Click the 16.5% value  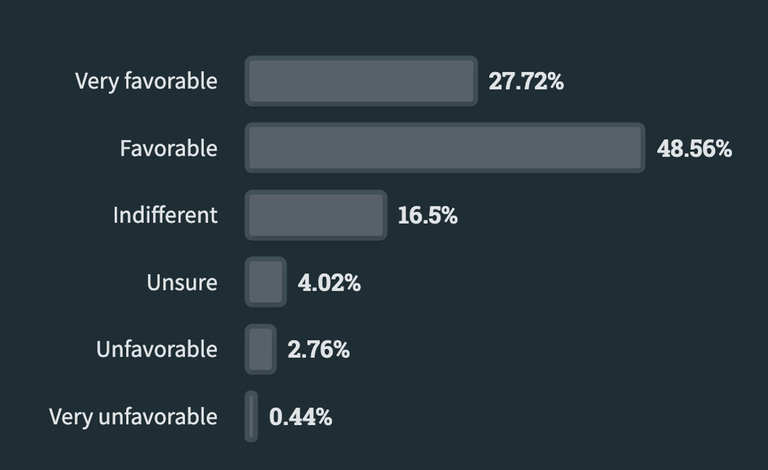428,215
